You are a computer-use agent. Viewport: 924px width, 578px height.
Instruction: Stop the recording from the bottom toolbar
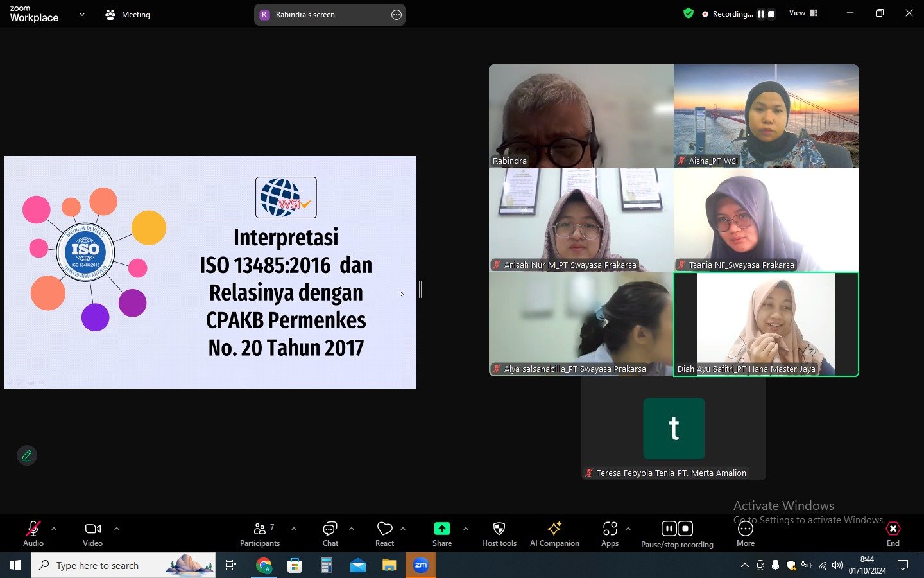[x=685, y=529]
